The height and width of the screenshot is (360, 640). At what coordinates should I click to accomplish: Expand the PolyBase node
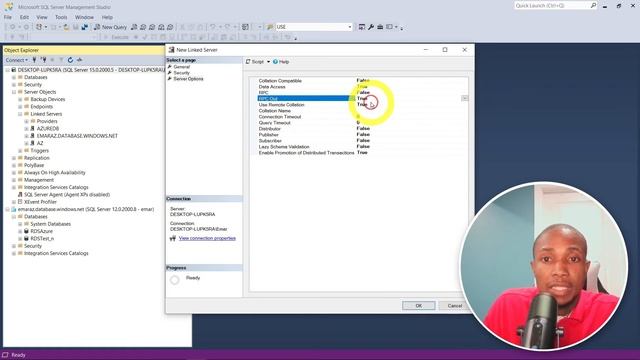click(14, 165)
